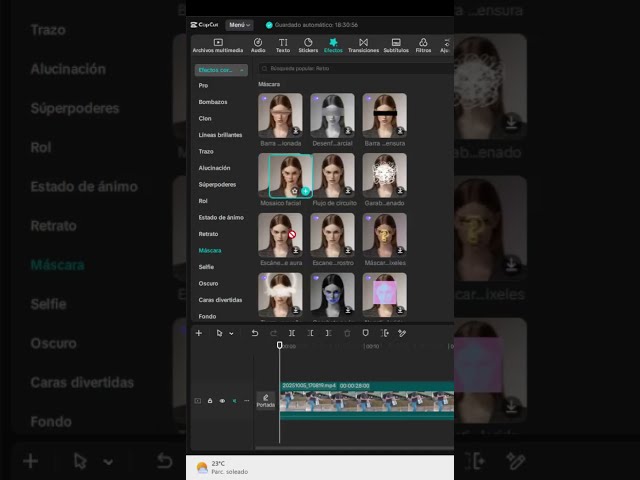Mute the main track audio

coord(234,401)
